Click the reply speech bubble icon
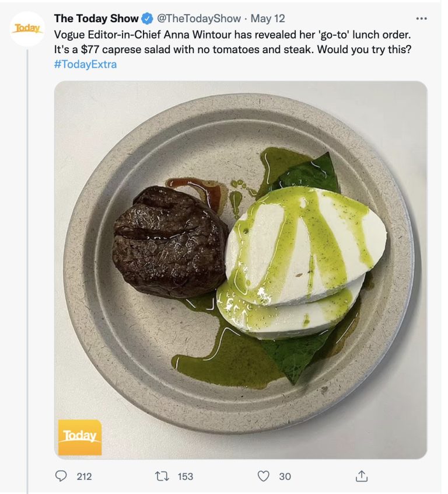 pos(61,476)
